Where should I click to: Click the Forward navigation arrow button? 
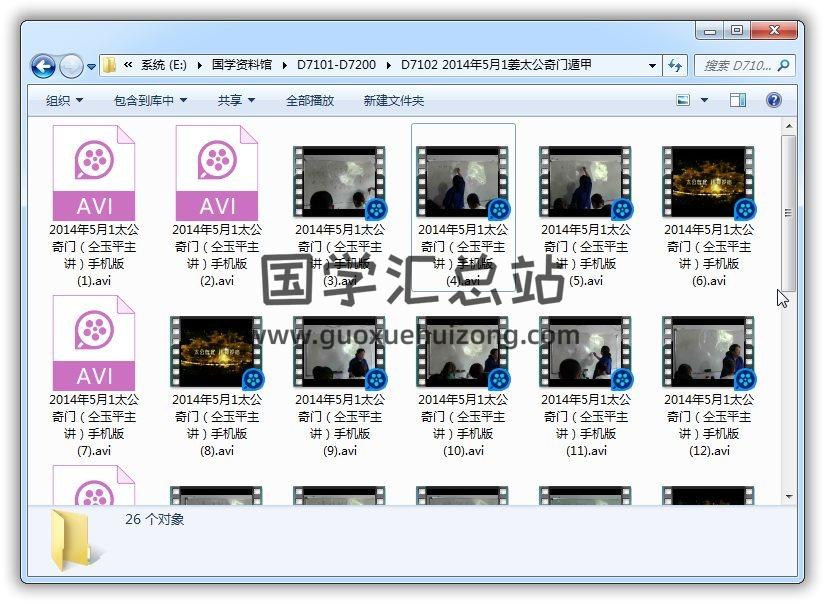pos(71,66)
